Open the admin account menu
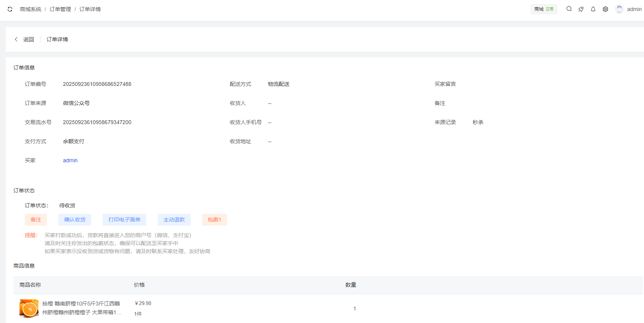 point(634,9)
